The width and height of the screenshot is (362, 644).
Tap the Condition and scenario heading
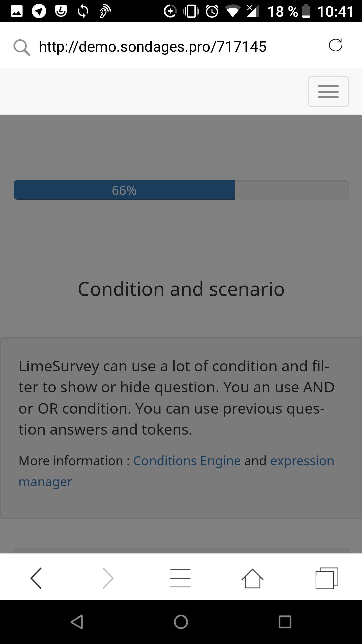pos(181,289)
